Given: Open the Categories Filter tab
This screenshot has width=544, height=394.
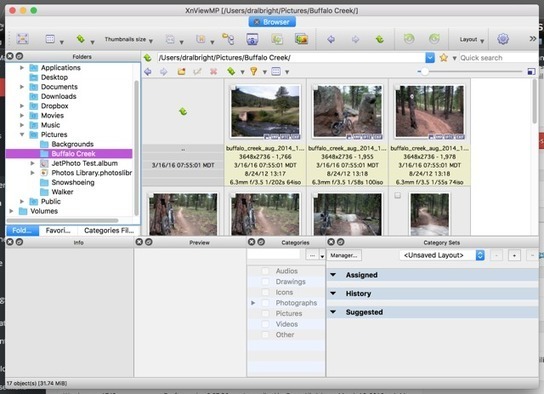Looking at the screenshot, I should click(109, 230).
